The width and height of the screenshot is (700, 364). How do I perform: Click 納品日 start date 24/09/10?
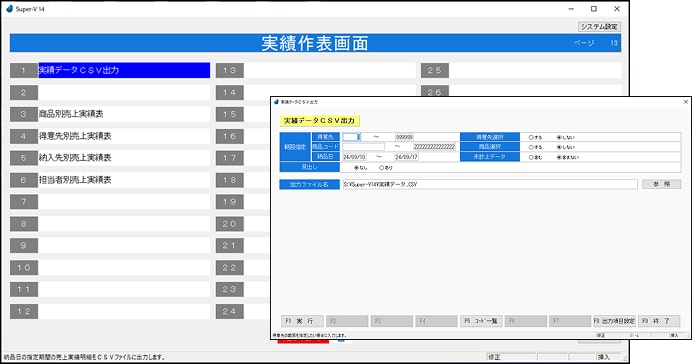[354, 157]
